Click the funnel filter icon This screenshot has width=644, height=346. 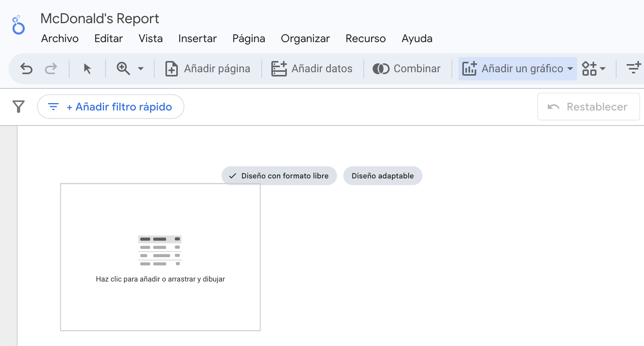(x=19, y=107)
